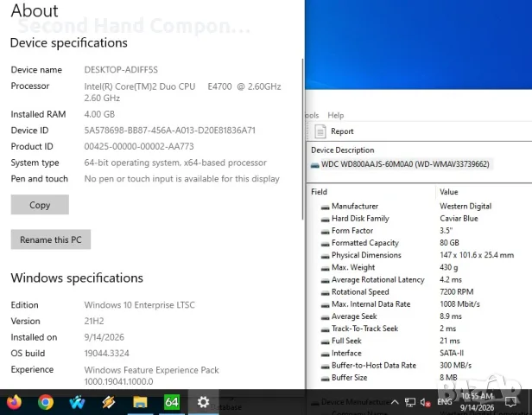Viewport: 532px width, 415px height.
Task: Select the 'Western Digital' value
Action: (465, 206)
